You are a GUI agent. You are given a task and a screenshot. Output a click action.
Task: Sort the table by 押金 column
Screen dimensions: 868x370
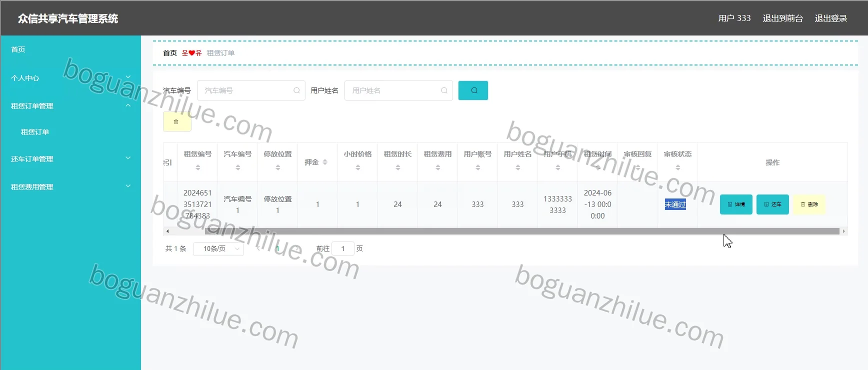pos(325,162)
